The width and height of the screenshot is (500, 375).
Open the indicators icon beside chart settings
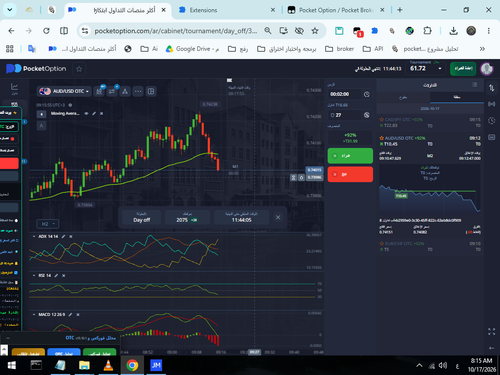pyautogui.click(x=112, y=91)
